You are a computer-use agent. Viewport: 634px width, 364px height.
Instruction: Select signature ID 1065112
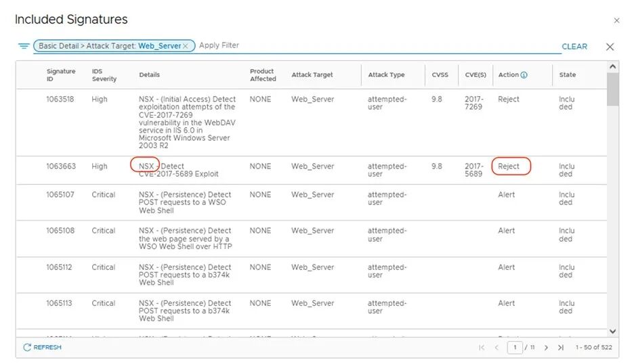click(59, 267)
